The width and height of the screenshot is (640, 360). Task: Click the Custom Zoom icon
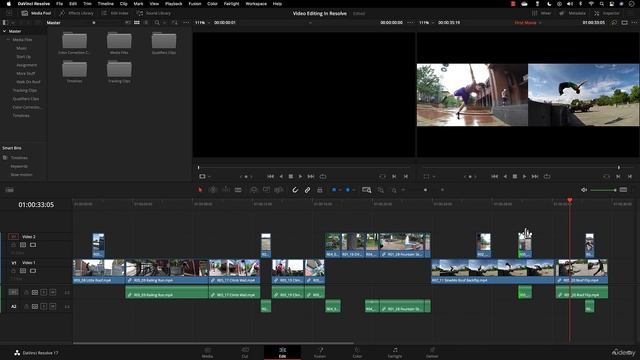pyautogui.click(x=394, y=190)
